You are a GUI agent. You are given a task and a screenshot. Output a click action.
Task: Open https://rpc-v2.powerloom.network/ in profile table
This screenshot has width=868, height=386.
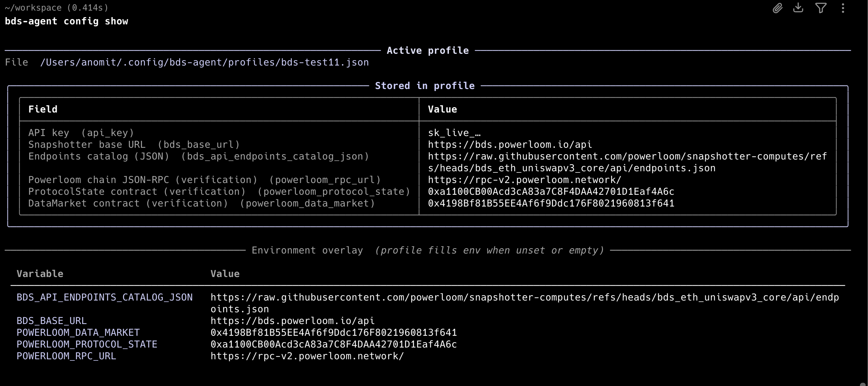[x=525, y=180]
